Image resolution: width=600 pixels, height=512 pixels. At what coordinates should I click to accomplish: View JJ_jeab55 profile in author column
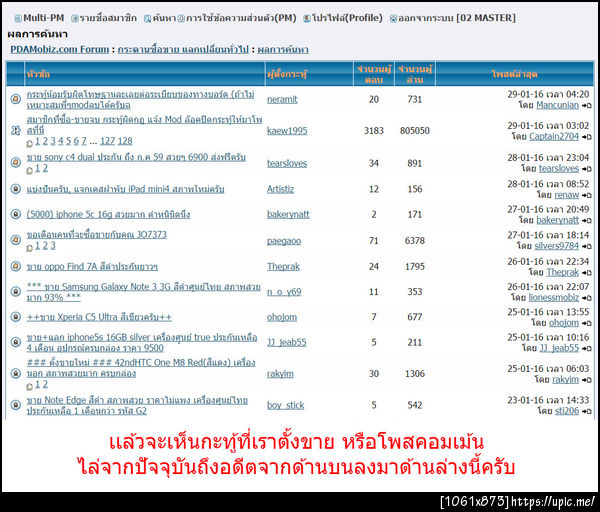click(x=287, y=342)
